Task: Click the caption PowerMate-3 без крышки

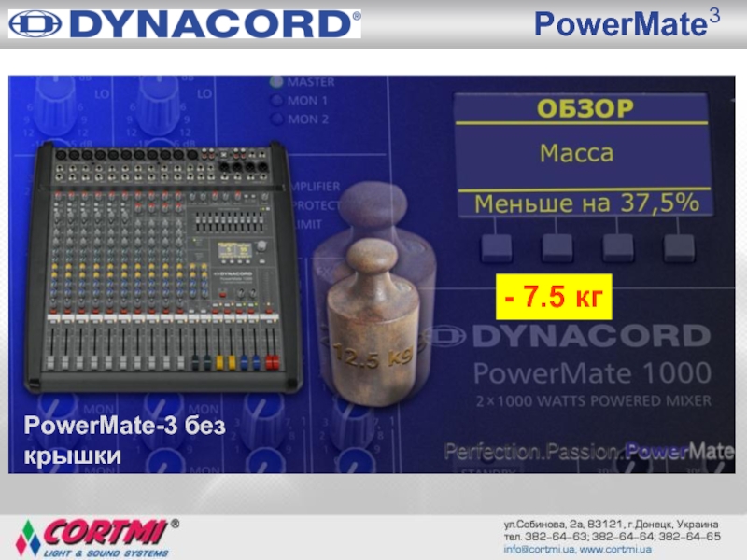Action: 125,440
